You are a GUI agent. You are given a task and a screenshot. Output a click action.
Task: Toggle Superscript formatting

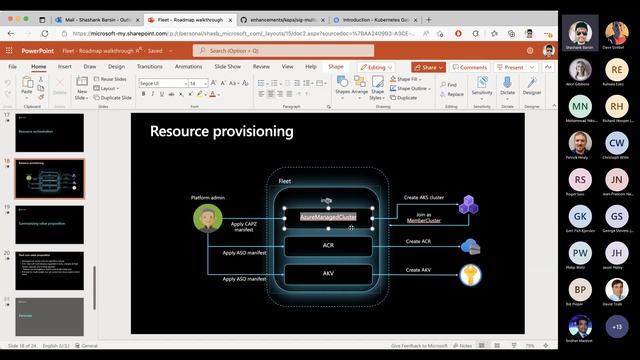click(190, 94)
